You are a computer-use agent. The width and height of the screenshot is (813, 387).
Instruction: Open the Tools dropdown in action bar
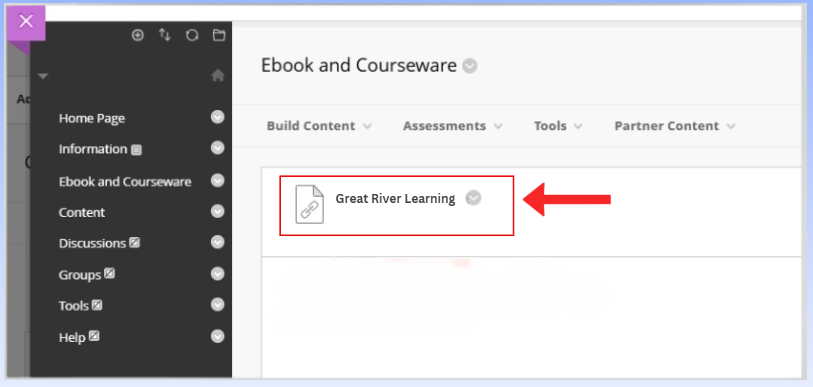(558, 126)
